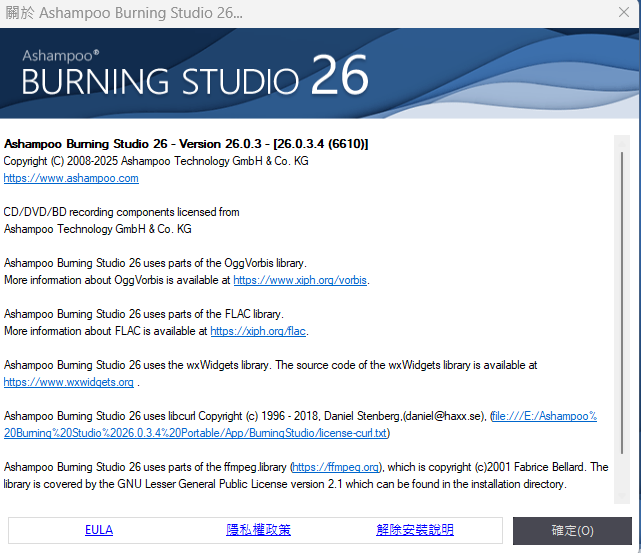Click the 'Copyright (C) 2008-2025 Ashampoo Technology' line

[x=156, y=161]
